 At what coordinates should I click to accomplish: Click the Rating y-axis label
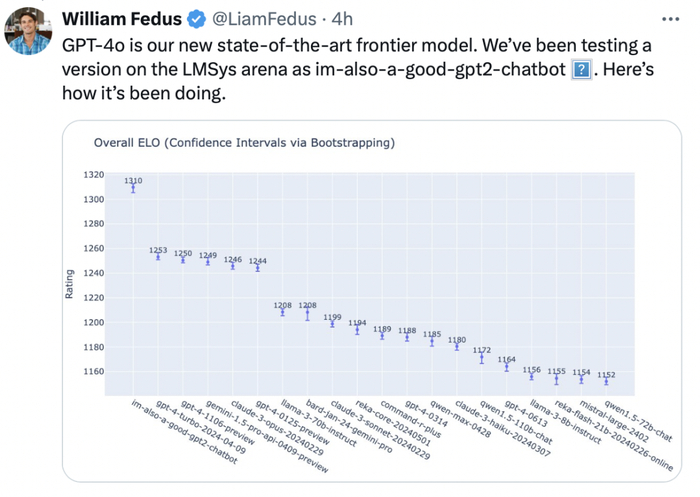69,284
